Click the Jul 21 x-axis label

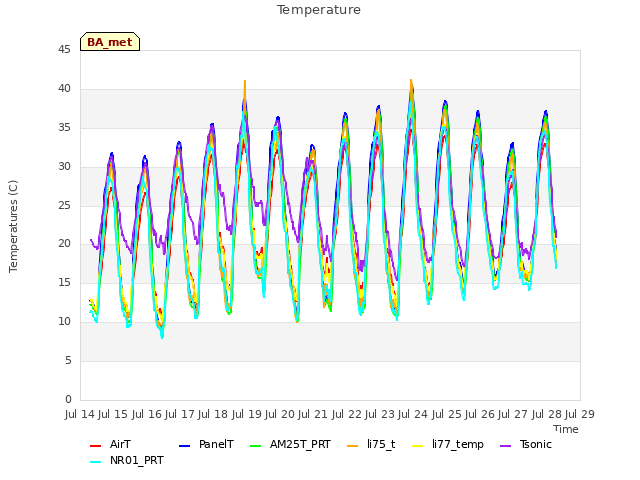pos(313,414)
